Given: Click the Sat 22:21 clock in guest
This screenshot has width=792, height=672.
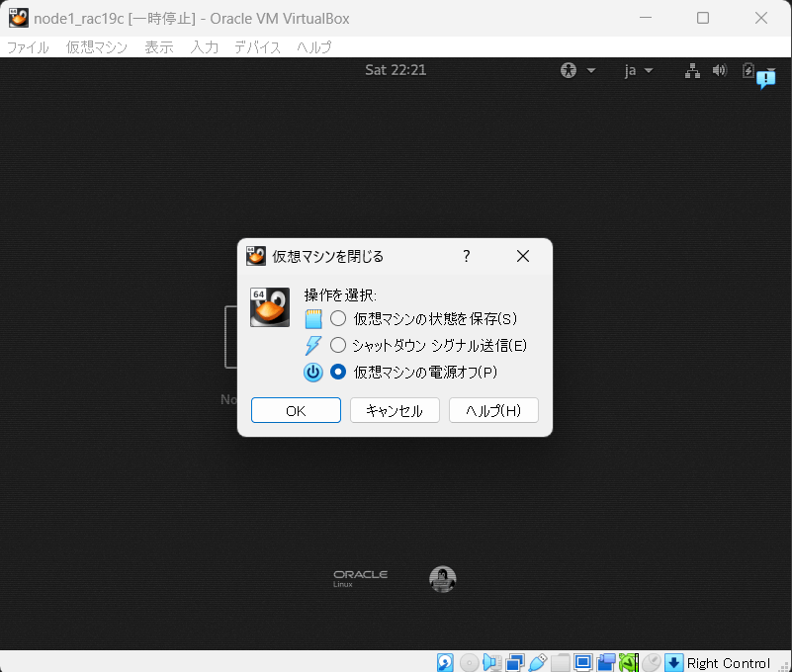Looking at the screenshot, I should [x=396, y=70].
